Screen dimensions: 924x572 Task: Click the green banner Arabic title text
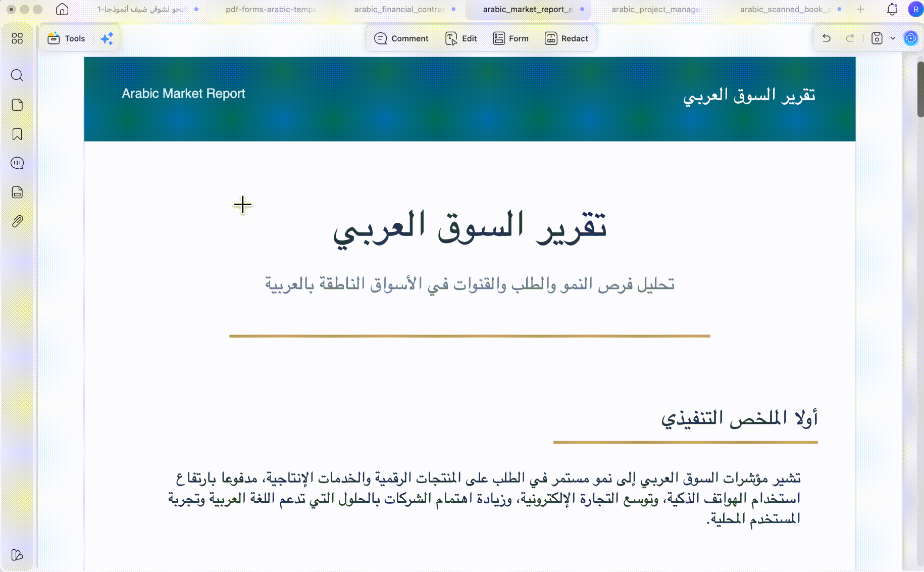[x=749, y=96]
